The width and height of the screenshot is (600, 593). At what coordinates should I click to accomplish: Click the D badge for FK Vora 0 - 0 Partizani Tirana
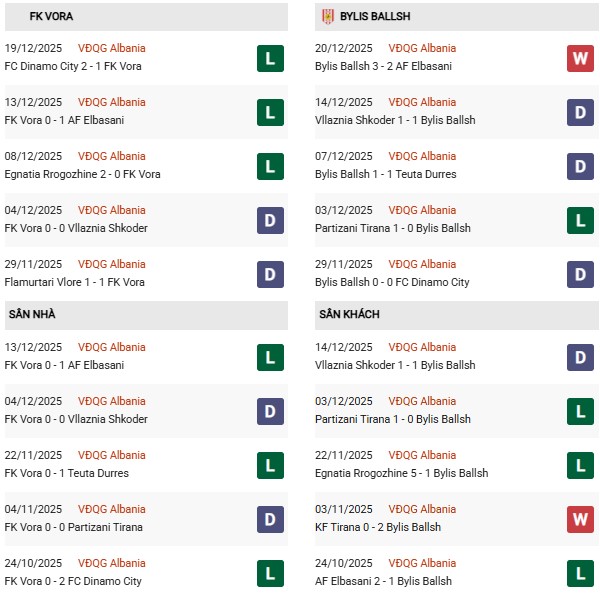[x=270, y=519]
